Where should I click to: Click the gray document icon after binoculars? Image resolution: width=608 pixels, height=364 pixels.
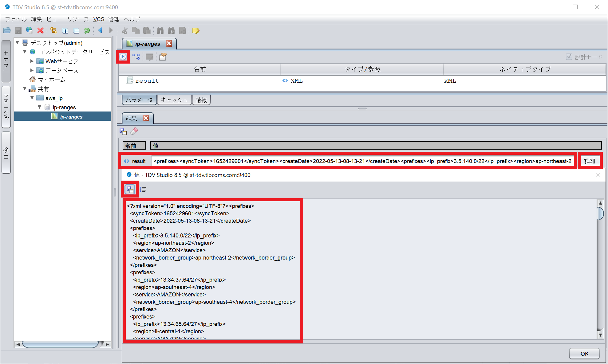coord(183,30)
